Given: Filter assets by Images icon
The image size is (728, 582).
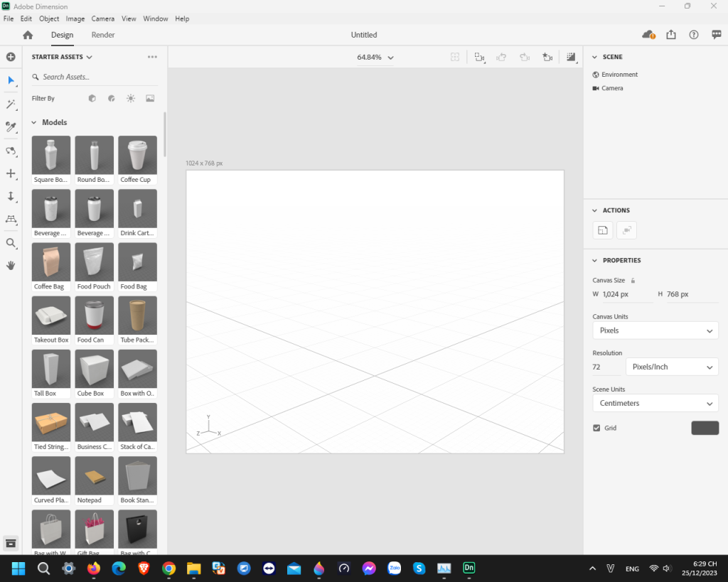Looking at the screenshot, I should (150, 98).
